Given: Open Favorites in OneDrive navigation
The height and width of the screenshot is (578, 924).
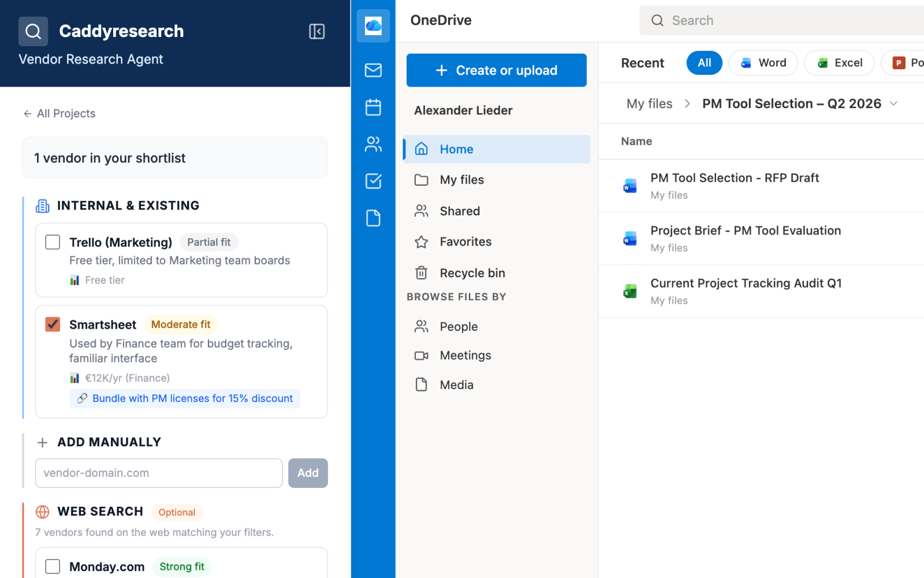Looking at the screenshot, I should click(497, 242).
